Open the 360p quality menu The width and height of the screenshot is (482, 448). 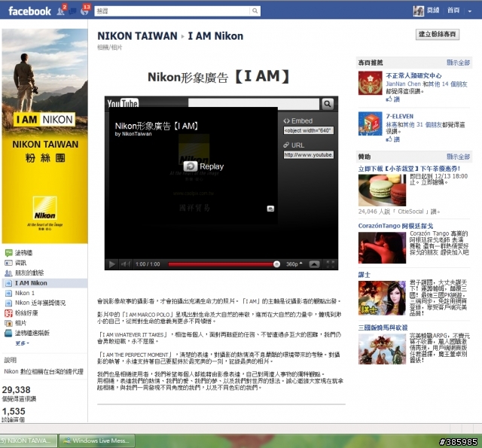pyautogui.click(x=294, y=264)
